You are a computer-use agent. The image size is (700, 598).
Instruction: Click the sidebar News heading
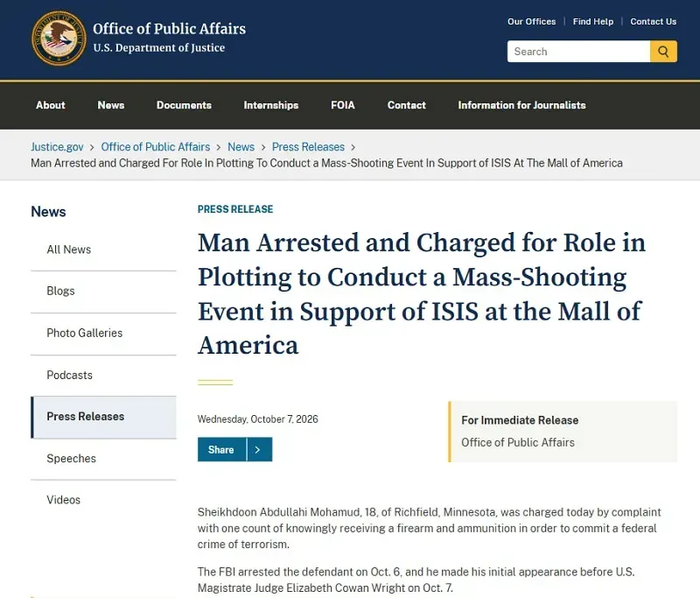[48, 212]
